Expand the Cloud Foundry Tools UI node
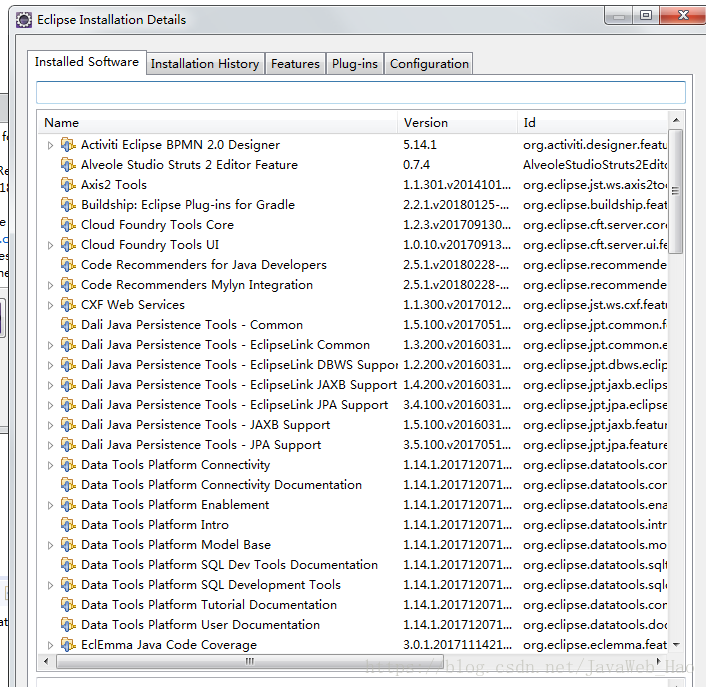This screenshot has height=687, width=706. [50, 245]
